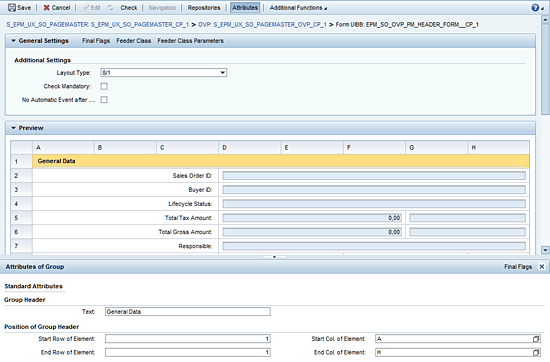
Task: Close the Attributes of Group panel
Action: 542,267
